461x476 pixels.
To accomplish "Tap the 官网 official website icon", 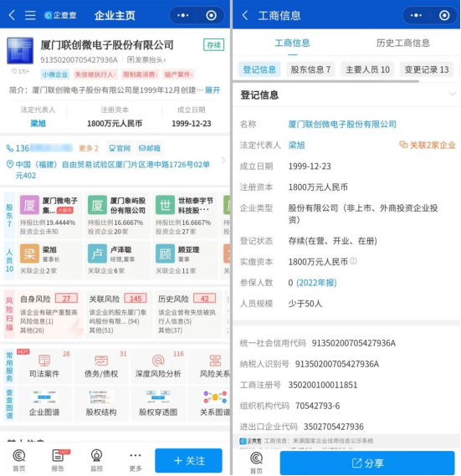I will [120, 148].
